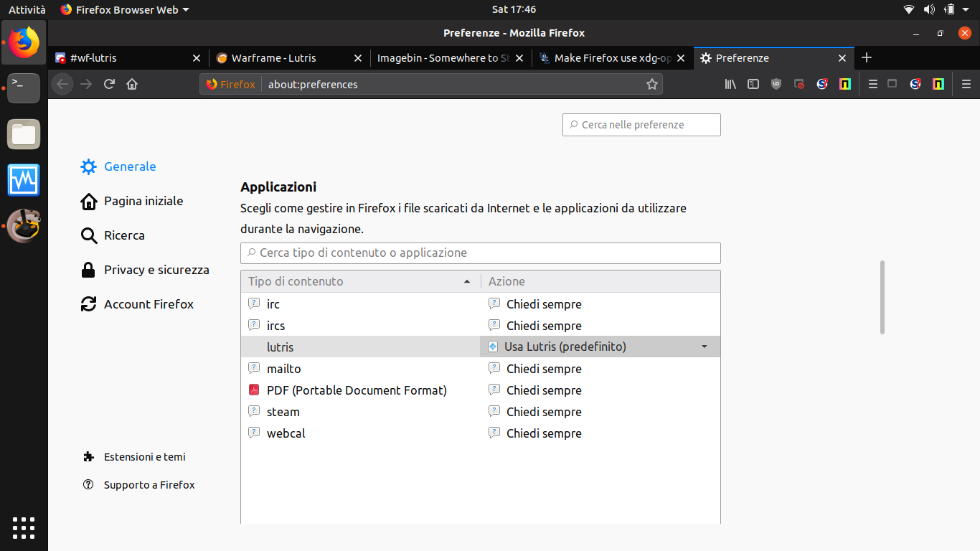Image resolution: width=980 pixels, height=551 pixels.
Task: Open the Chiedi sempre action for steam
Action: pos(600,412)
